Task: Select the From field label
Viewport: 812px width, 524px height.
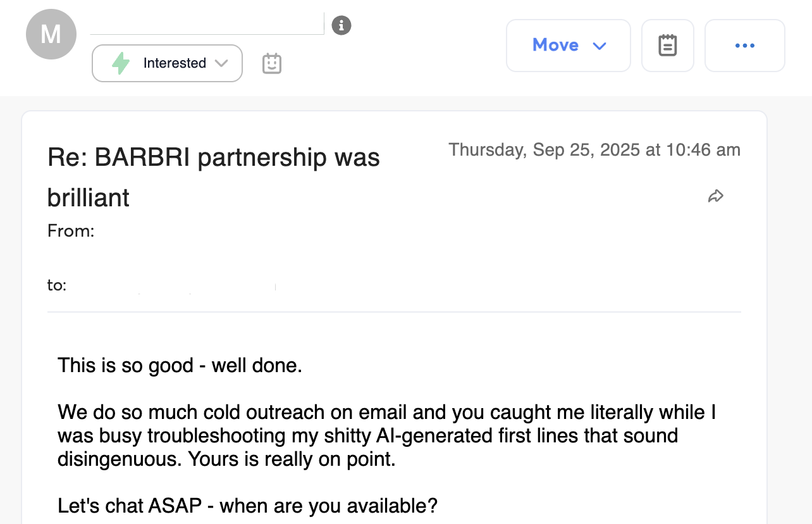Action: point(71,230)
